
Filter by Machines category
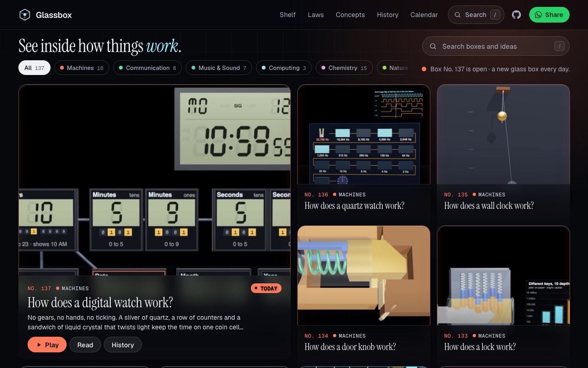click(x=82, y=68)
